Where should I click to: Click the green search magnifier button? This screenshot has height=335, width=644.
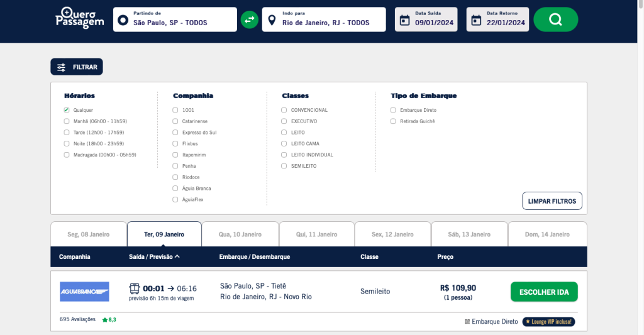(x=555, y=19)
